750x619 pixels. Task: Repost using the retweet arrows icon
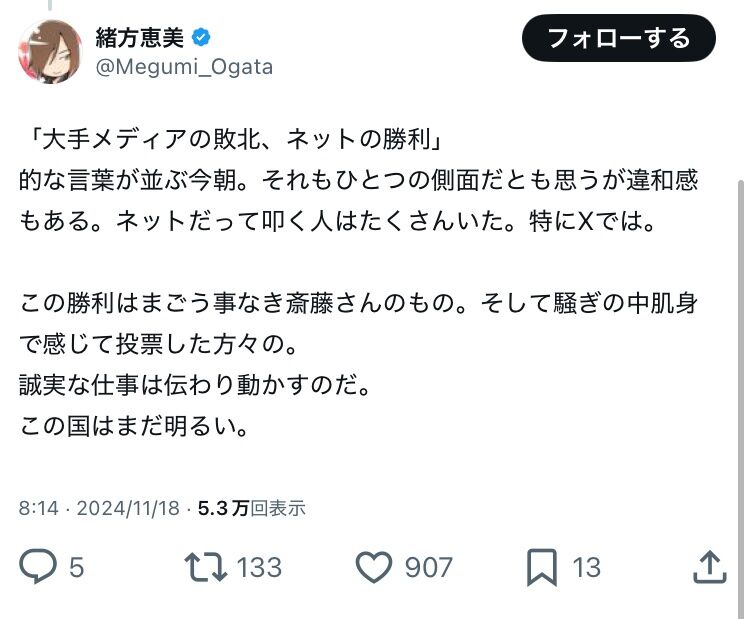[x=206, y=567]
